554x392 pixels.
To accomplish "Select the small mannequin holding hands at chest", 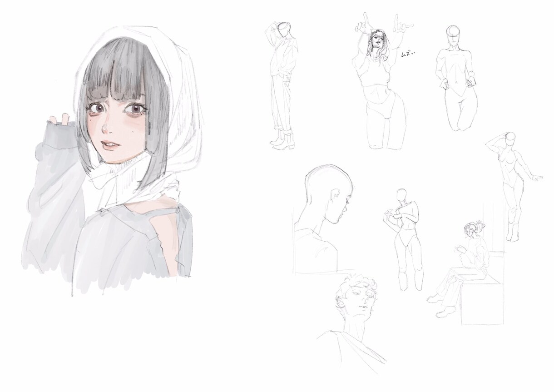I will coord(404,240).
